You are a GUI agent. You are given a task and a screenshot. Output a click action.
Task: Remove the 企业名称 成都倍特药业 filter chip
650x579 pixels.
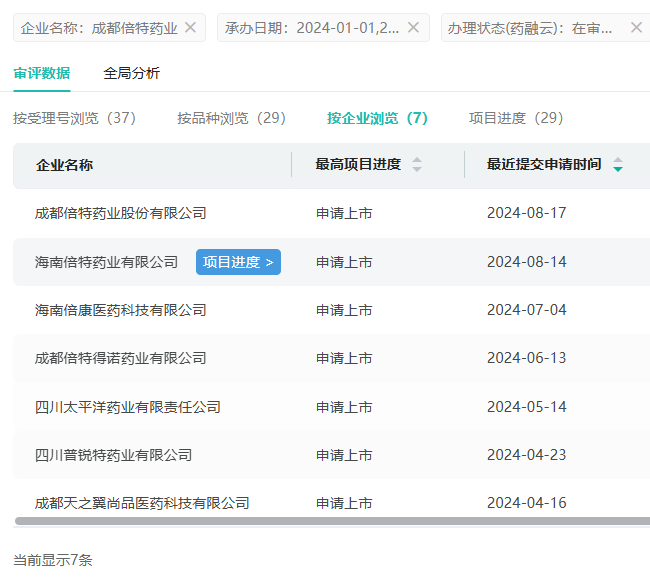coord(191,28)
